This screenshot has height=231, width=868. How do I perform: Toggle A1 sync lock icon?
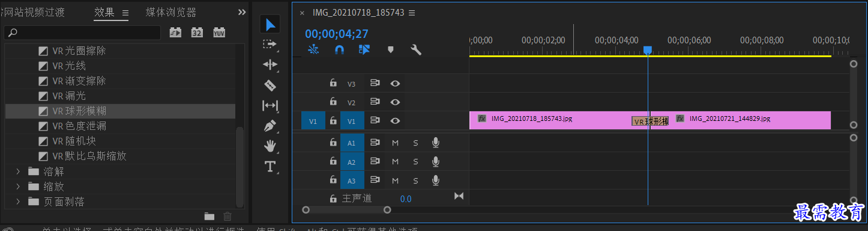tap(375, 143)
